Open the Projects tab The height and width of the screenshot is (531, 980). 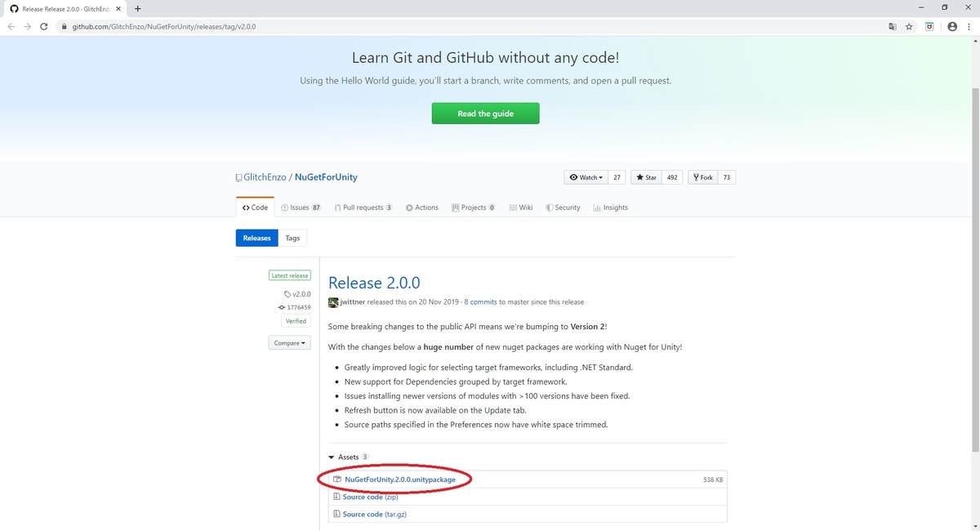point(474,207)
